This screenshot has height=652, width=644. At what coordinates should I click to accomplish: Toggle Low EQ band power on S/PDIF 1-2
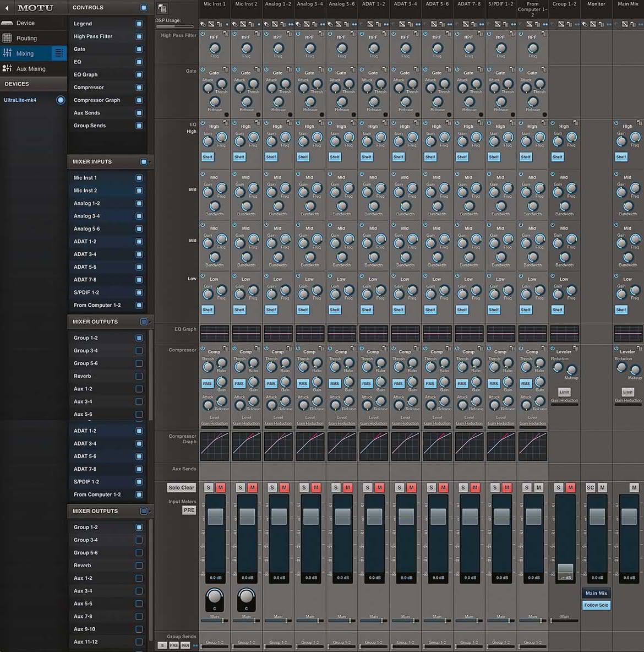[x=489, y=276]
